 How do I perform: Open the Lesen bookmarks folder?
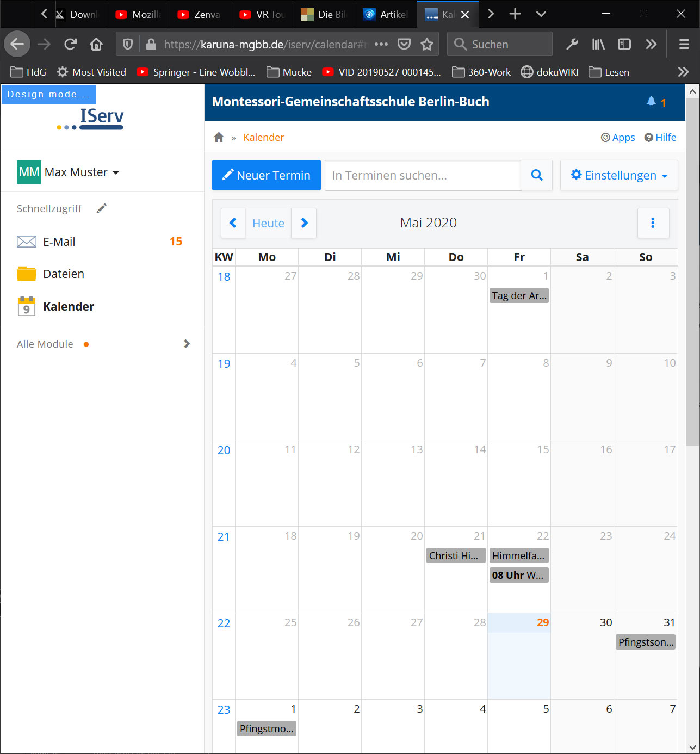609,72
